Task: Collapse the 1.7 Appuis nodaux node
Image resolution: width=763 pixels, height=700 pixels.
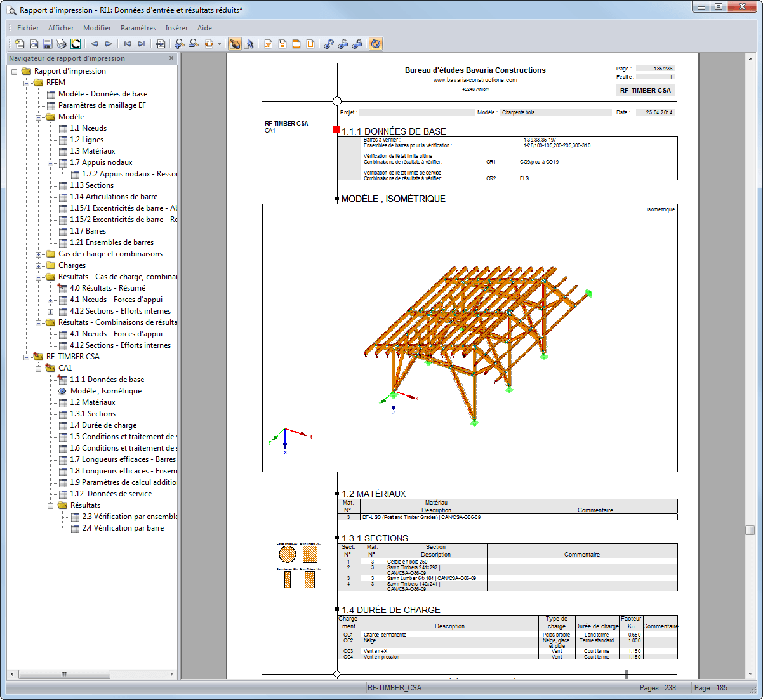Action: 51,162
